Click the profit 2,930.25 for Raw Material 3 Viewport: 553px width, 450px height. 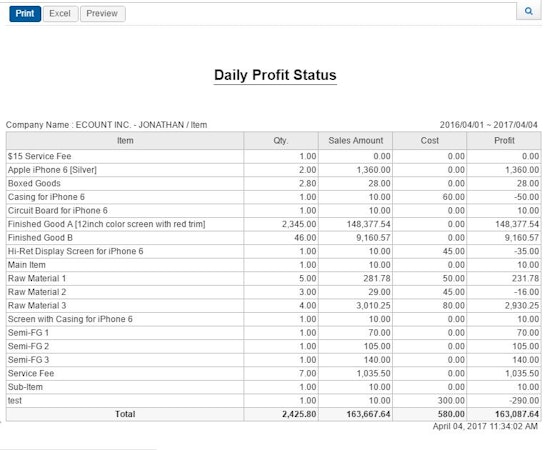click(x=522, y=306)
